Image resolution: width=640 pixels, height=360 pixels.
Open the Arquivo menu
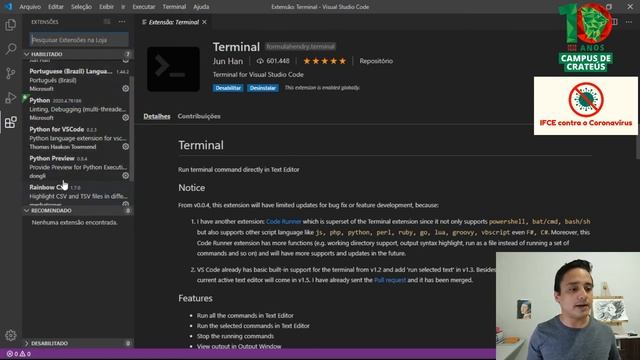30,7
